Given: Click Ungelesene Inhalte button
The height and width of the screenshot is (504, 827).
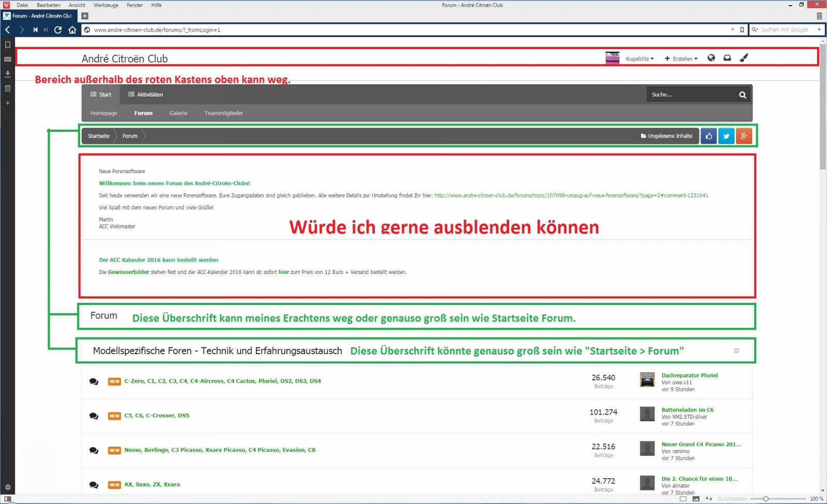Looking at the screenshot, I should [667, 136].
